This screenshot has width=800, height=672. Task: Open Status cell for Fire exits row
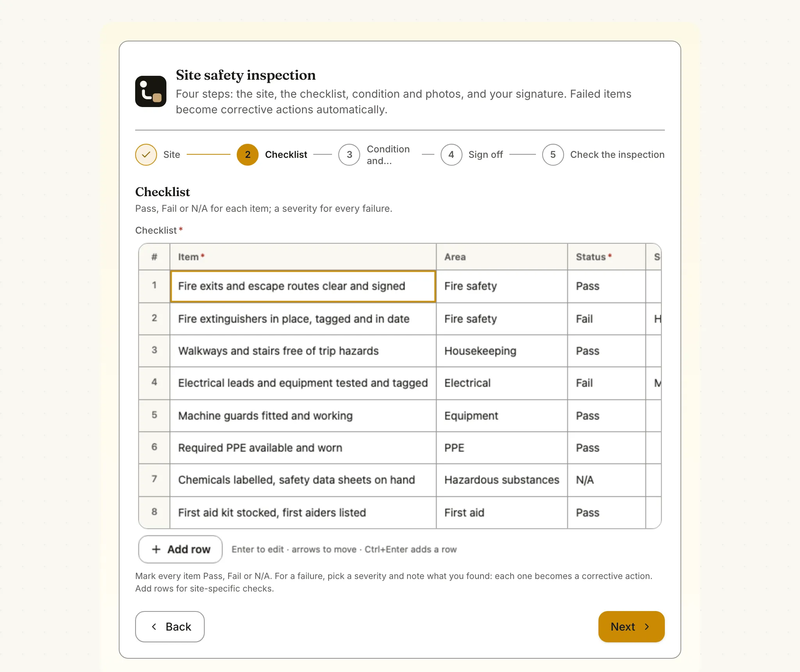tap(607, 286)
